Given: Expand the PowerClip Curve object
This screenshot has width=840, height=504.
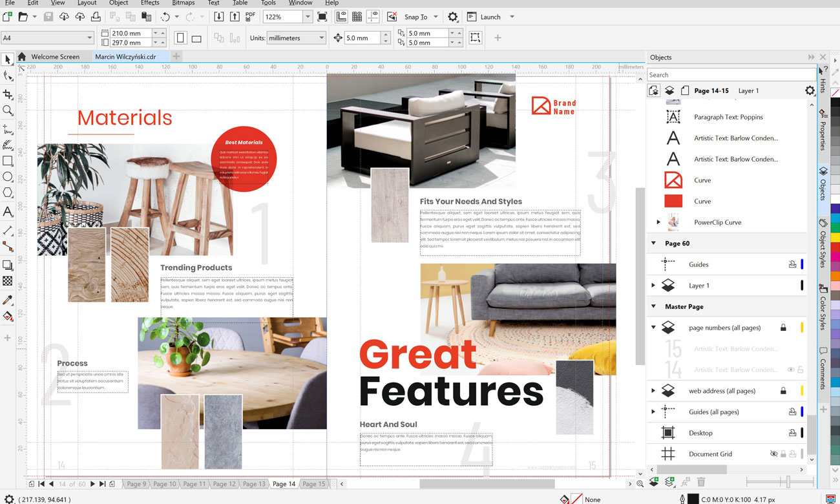Looking at the screenshot, I should click(658, 222).
